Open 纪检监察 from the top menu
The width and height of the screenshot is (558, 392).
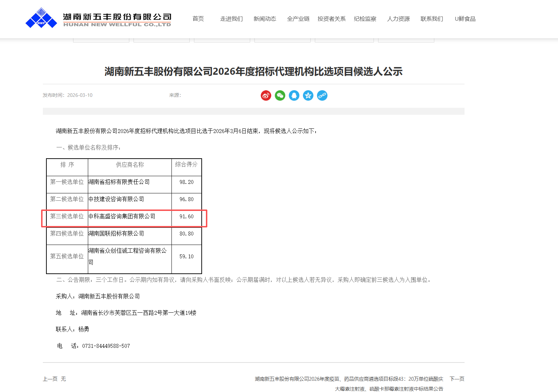click(365, 19)
